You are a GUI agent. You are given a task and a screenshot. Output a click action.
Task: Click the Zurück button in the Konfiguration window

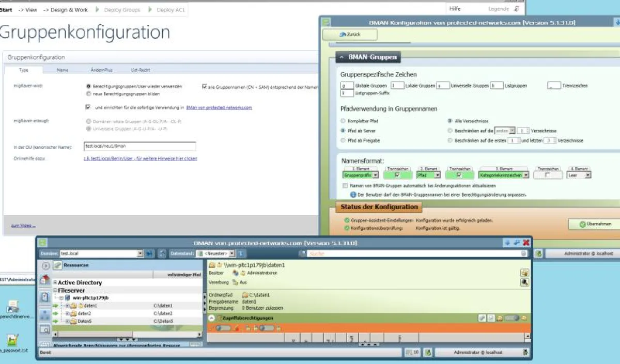pyautogui.click(x=350, y=35)
